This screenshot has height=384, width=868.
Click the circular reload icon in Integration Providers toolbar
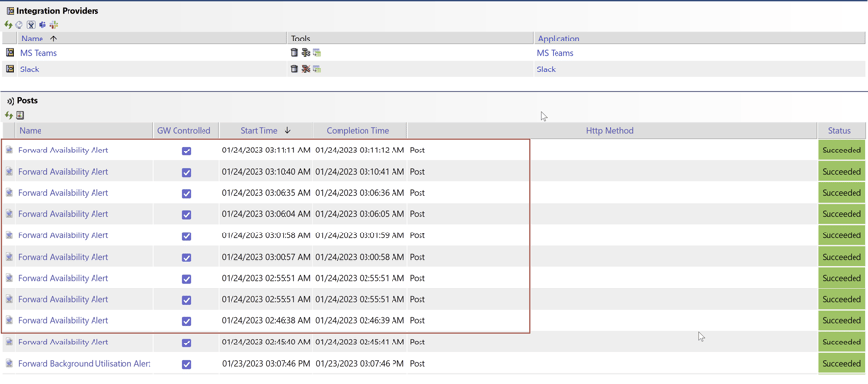coord(19,25)
